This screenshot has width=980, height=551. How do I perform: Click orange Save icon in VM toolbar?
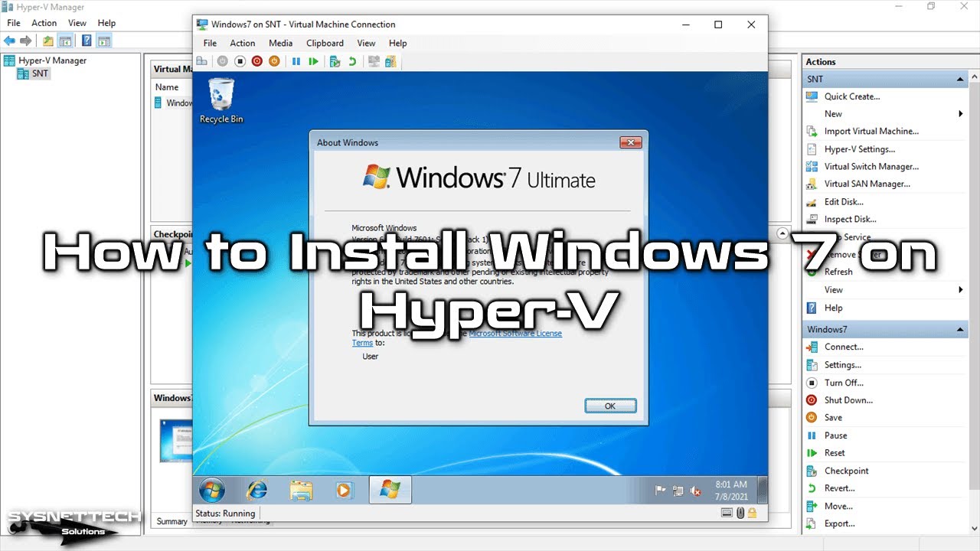pyautogui.click(x=274, y=61)
